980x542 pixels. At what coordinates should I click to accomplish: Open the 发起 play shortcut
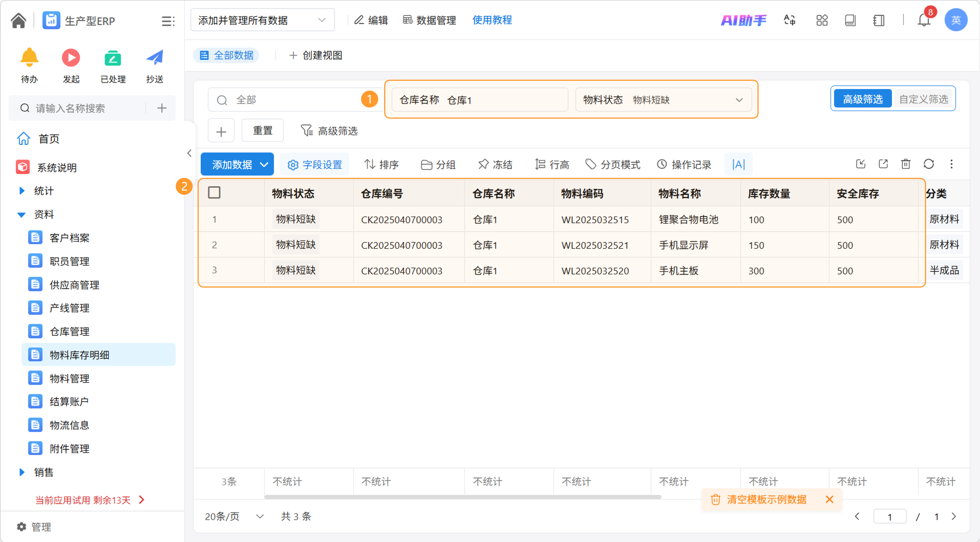71,58
